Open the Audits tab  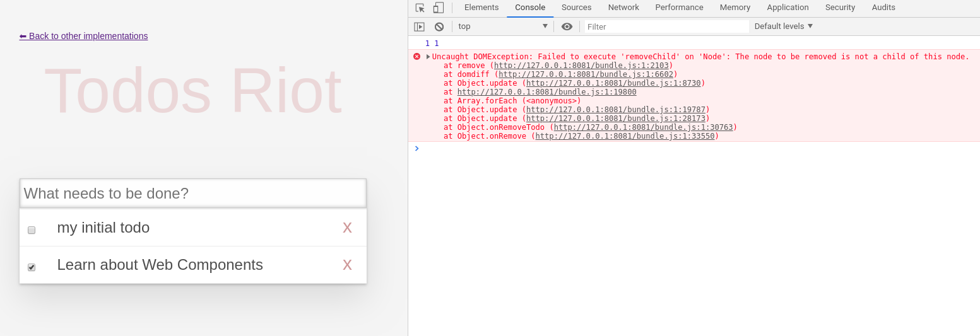pos(883,8)
